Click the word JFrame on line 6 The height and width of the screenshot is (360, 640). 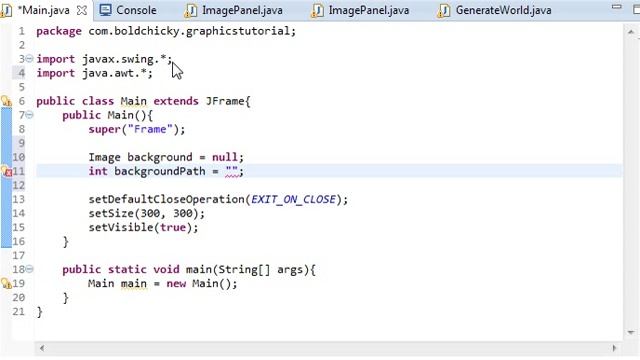click(x=225, y=101)
